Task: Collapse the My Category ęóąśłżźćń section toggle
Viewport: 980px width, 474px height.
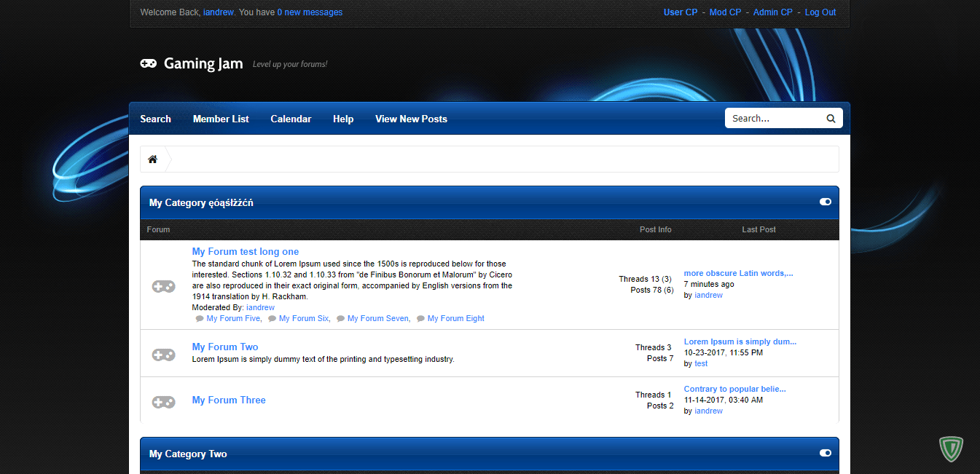Action: click(825, 202)
